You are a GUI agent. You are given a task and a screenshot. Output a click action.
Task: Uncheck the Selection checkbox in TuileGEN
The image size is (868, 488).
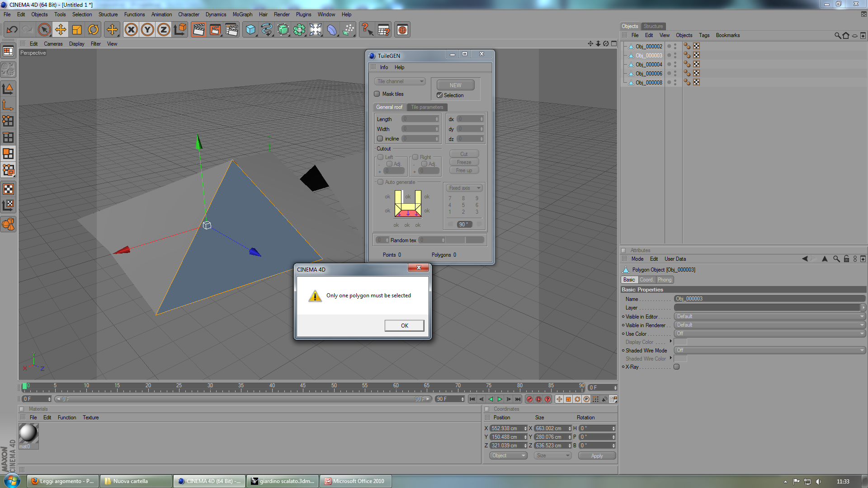(439, 95)
